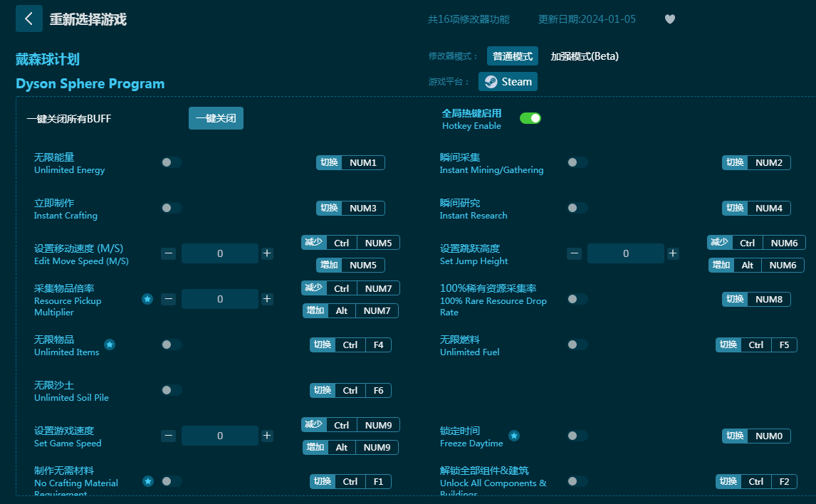Enable Instant Crafting switch

coord(171,208)
